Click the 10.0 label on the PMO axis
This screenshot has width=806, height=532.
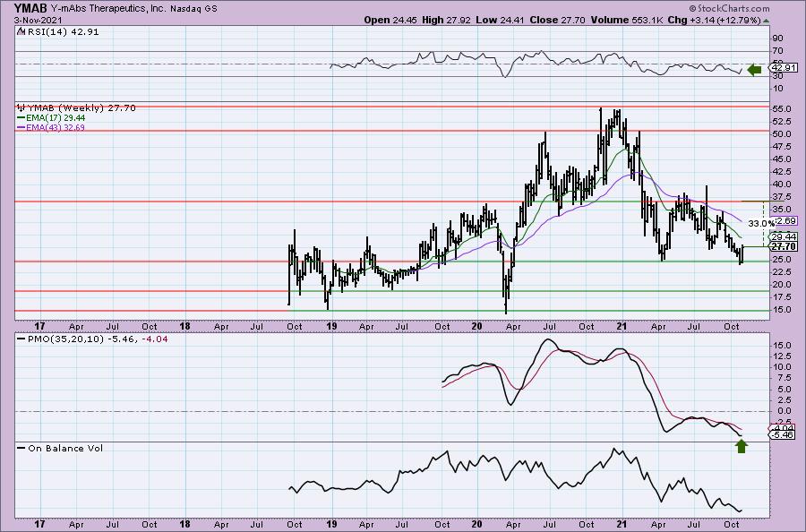point(780,367)
